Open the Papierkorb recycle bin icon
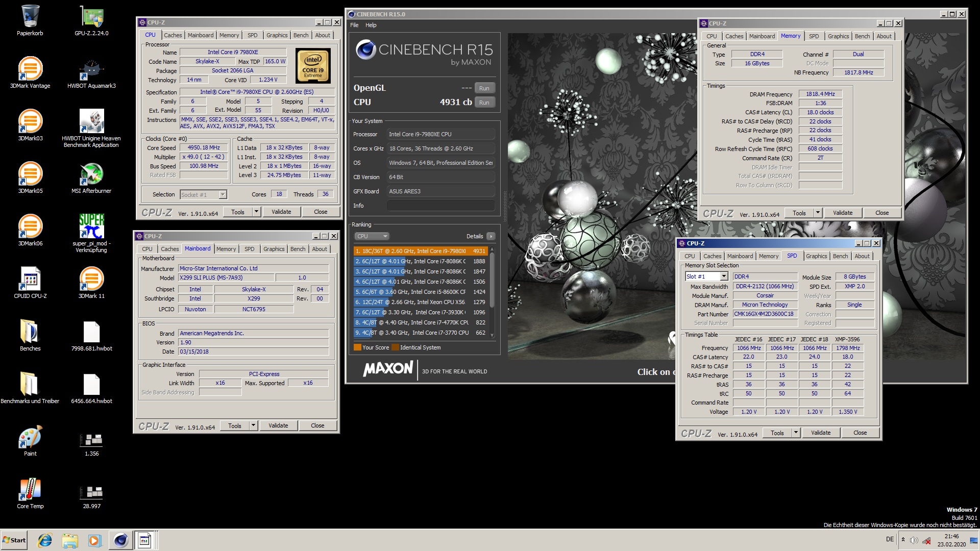The height and width of the screenshot is (551, 980). click(30, 20)
